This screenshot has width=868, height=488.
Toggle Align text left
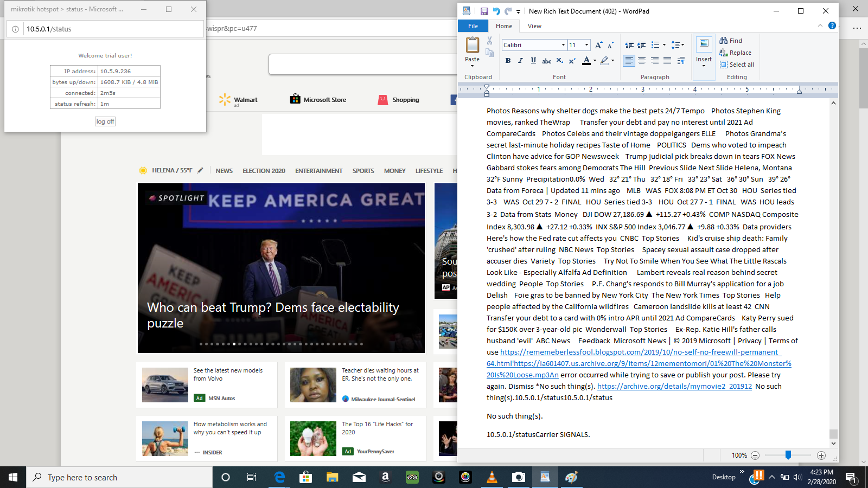[629, 61]
